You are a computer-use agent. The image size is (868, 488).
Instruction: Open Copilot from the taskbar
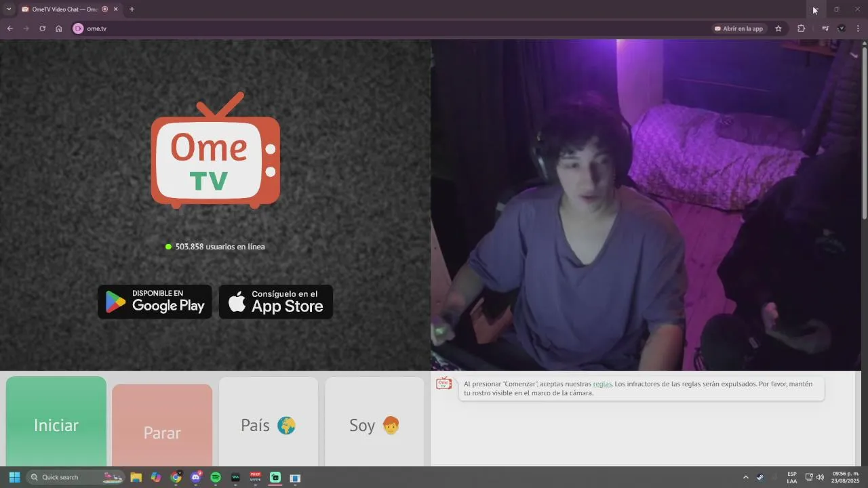point(155,477)
